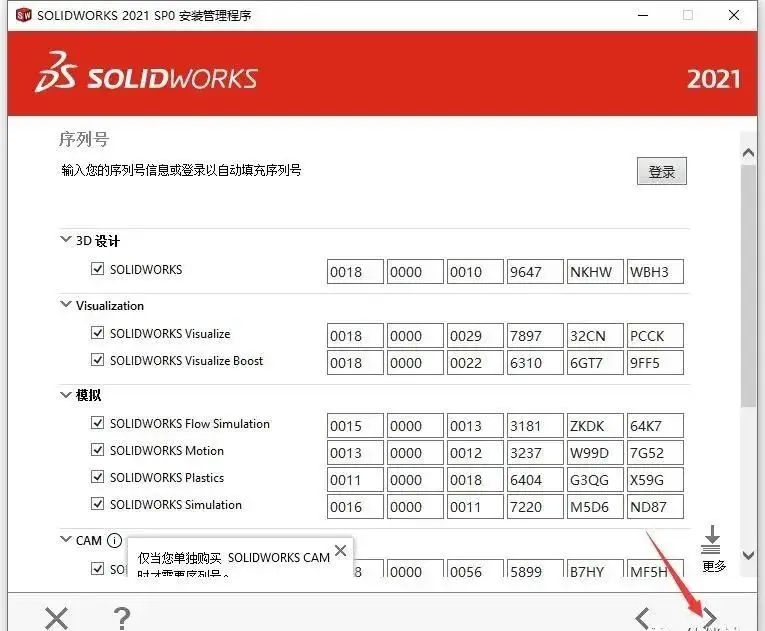This screenshot has height=631, width=765.
Task: Click Motion serial field containing W99D
Action: [x=595, y=452]
